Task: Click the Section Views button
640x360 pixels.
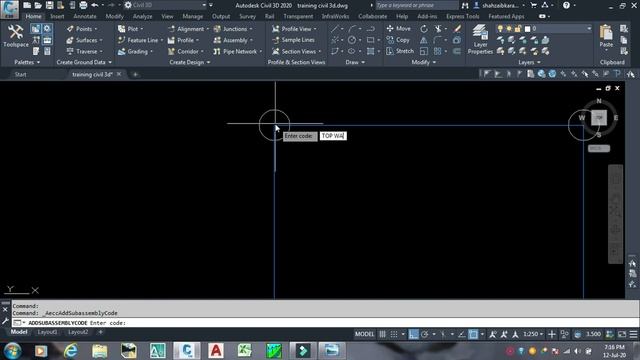Action: click(x=296, y=51)
